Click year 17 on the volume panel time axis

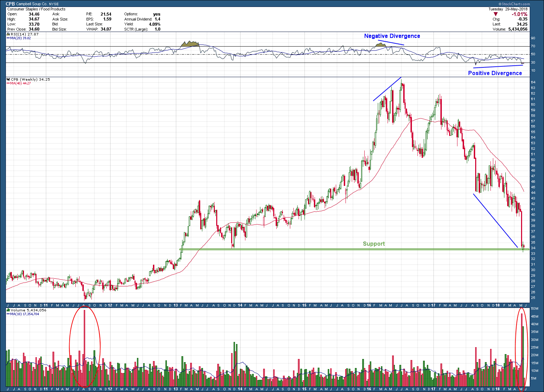433,389
